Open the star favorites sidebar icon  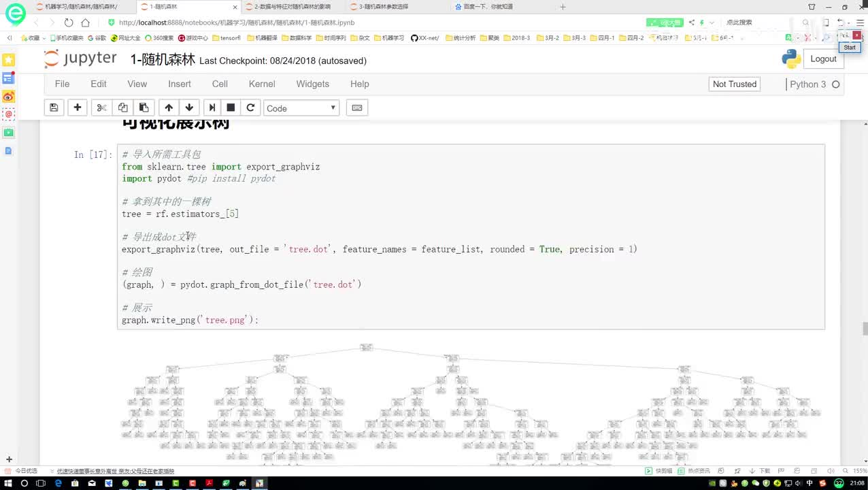(8, 60)
